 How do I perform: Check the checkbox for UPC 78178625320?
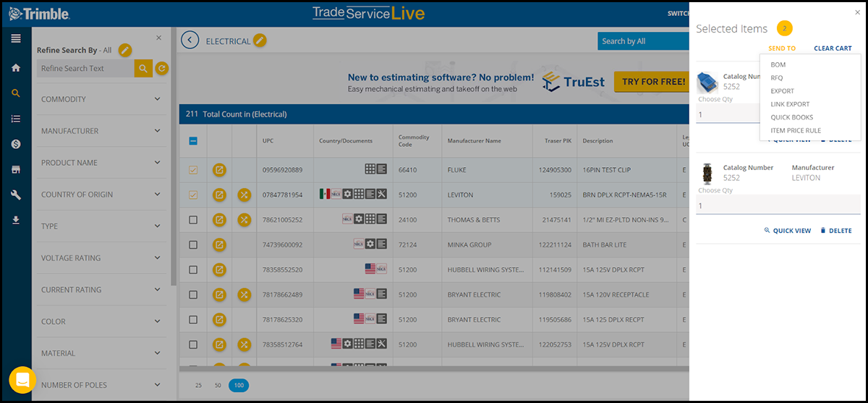(x=193, y=319)
